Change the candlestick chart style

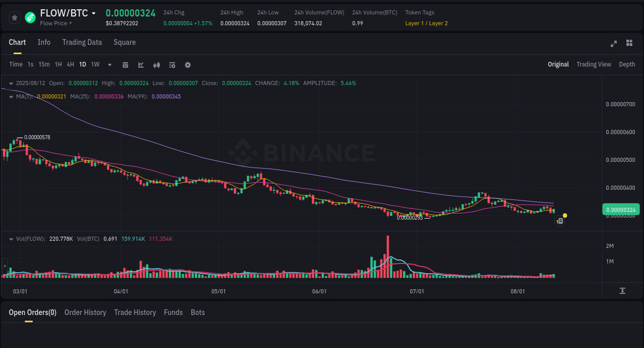tap(157, 65)
